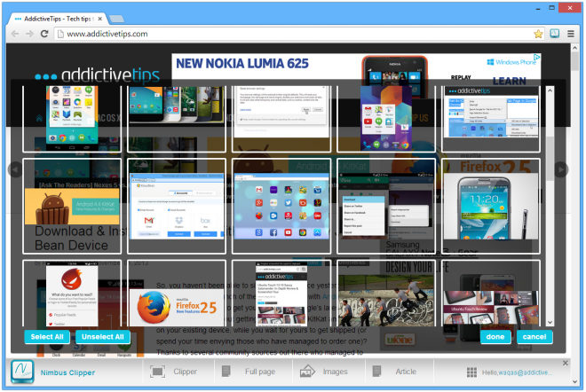Click the addictivetips site logo
586x392 pixels.
[97, 75]
